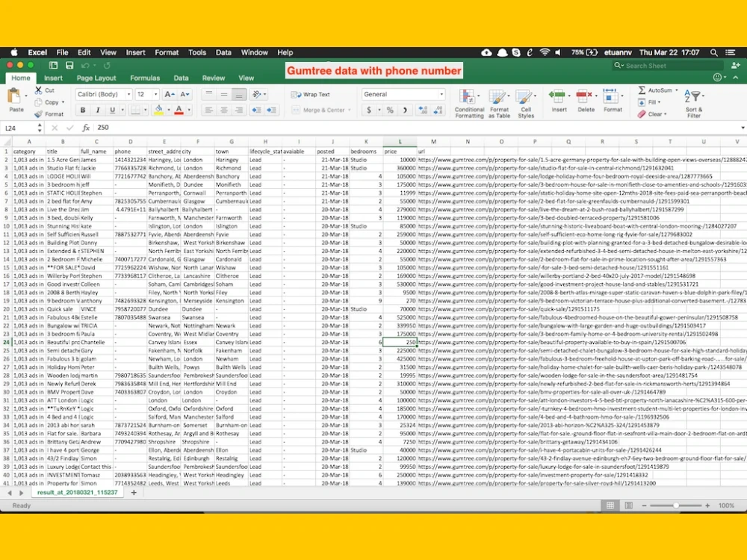Click the Align Right icon
This screenshot has width=747, height=560.
pos(239,110)
